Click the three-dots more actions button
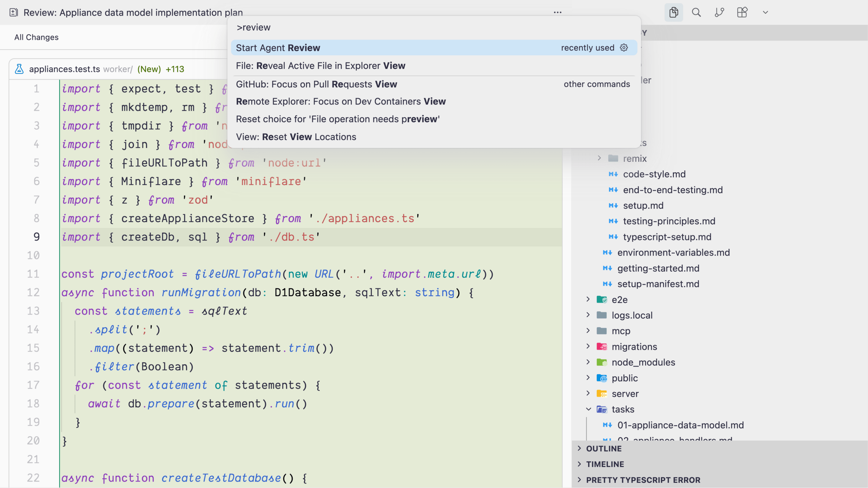868x488 pixels. tap(557, 12)
